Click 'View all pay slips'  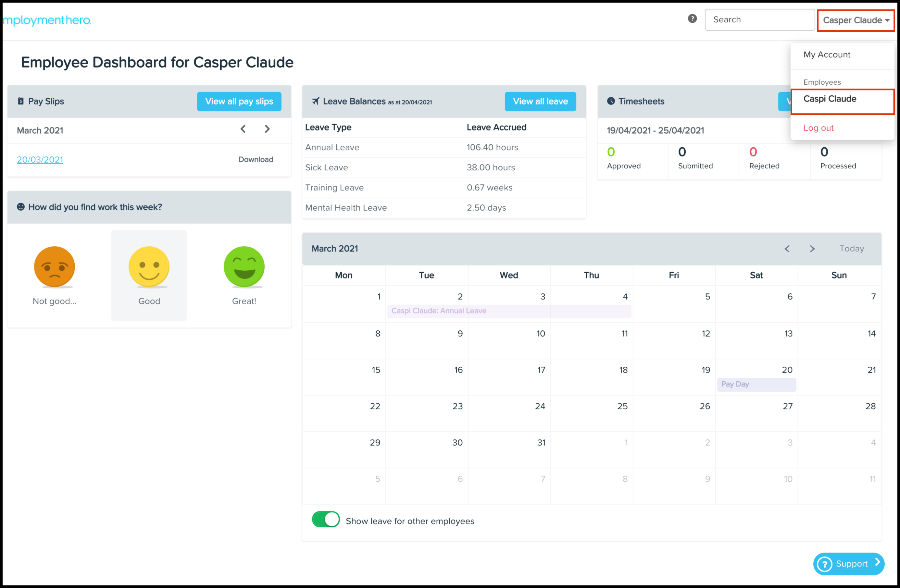click(239, 101)
